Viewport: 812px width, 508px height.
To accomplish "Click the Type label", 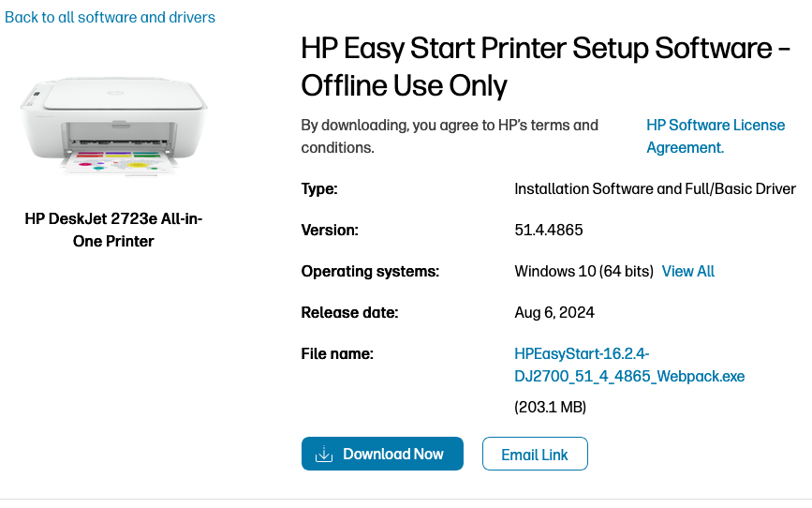I will 319,188.
